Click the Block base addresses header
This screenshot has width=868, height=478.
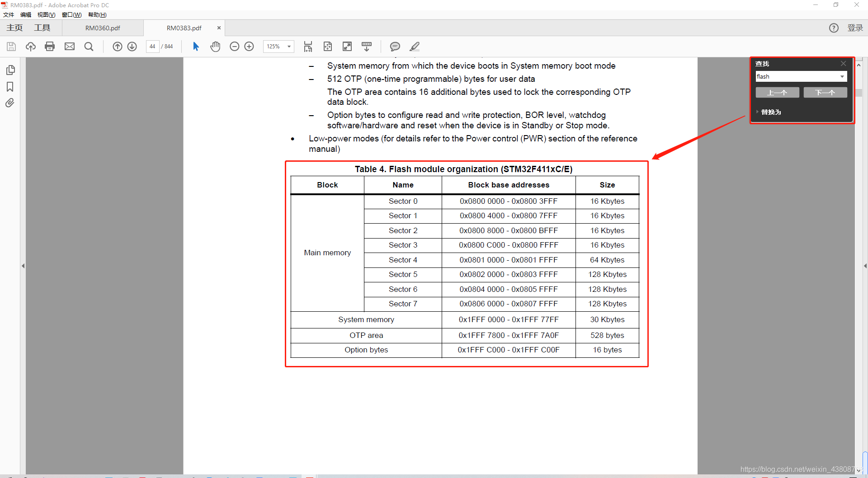tap(509, 185)
